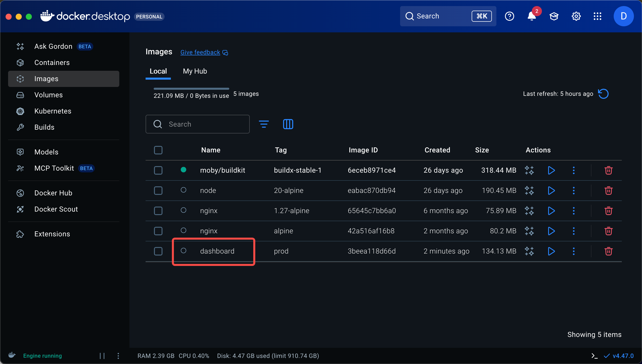Open the user account avatar D
Viewport: 642px width, 364px height.
(624, 16)
